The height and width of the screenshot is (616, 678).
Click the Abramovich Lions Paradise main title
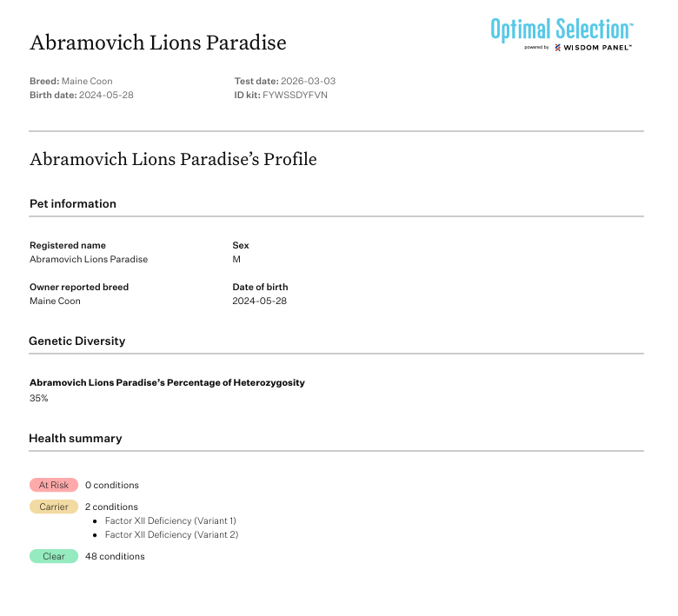pyautogui.click(x=158, y=43)
